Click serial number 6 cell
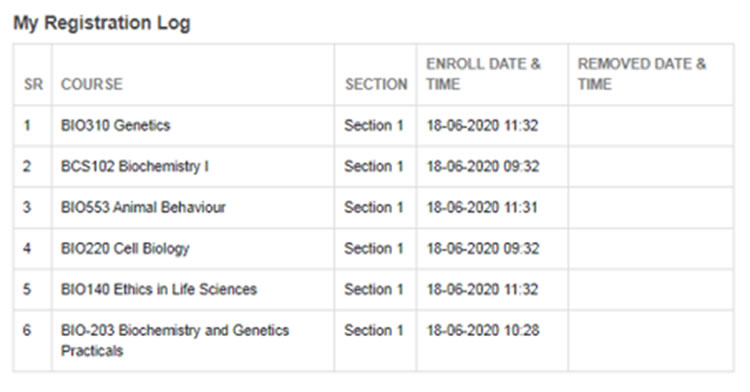The height and width of the screenshot is (392, 750). click(x=27, y=330)
